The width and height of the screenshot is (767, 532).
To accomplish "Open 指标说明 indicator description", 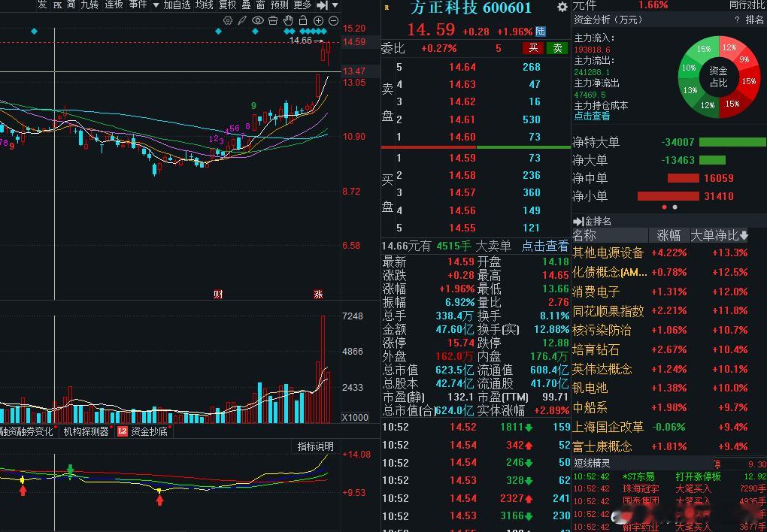I will pyautogui.click(x=316, y=446).
